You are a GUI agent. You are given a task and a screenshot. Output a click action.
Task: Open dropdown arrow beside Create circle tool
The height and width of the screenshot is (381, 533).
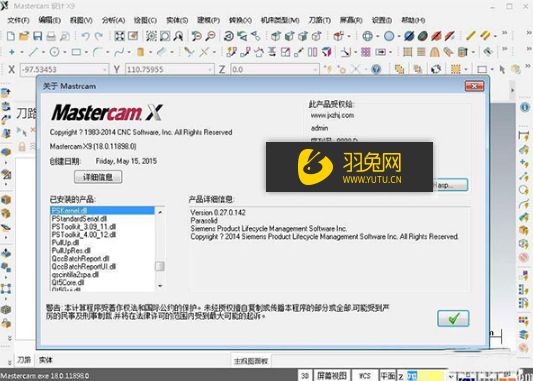click(x=65, y=52)
